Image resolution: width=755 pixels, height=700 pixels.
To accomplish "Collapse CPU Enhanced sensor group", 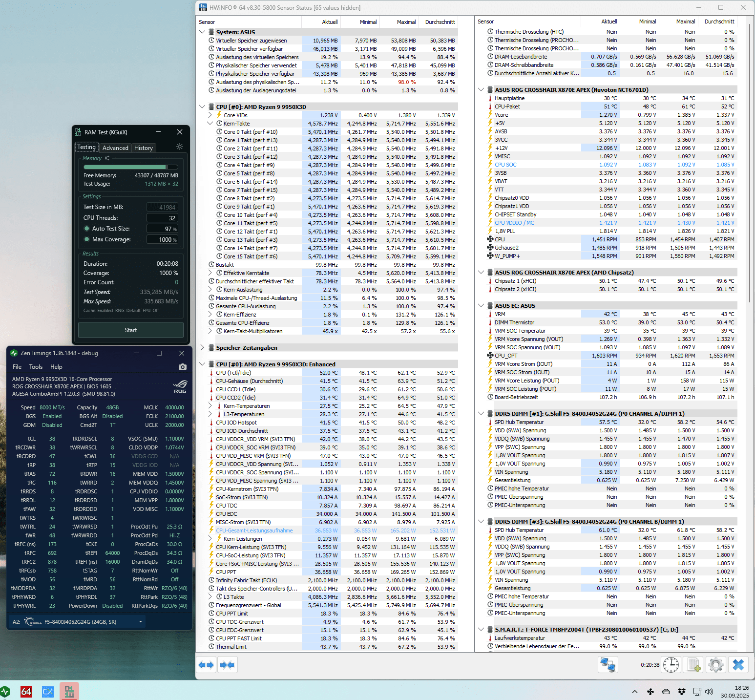I will [x=202, y=364].
